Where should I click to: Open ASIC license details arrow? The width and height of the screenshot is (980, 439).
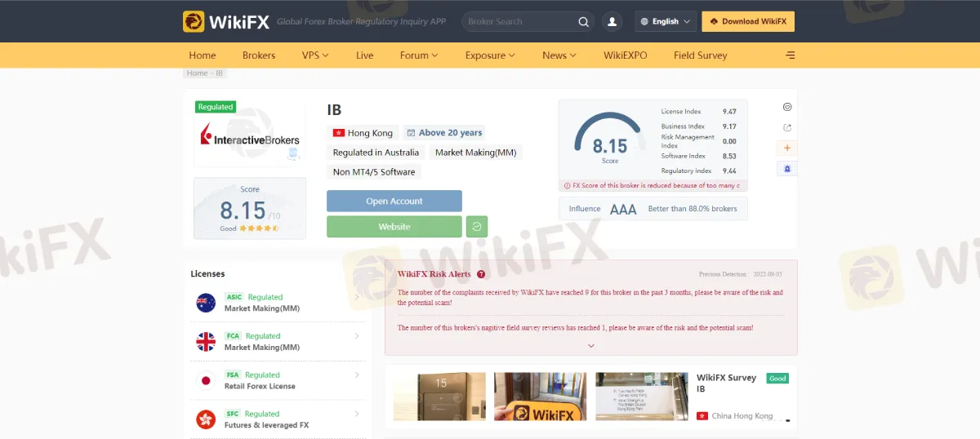[x=357, y=297]
